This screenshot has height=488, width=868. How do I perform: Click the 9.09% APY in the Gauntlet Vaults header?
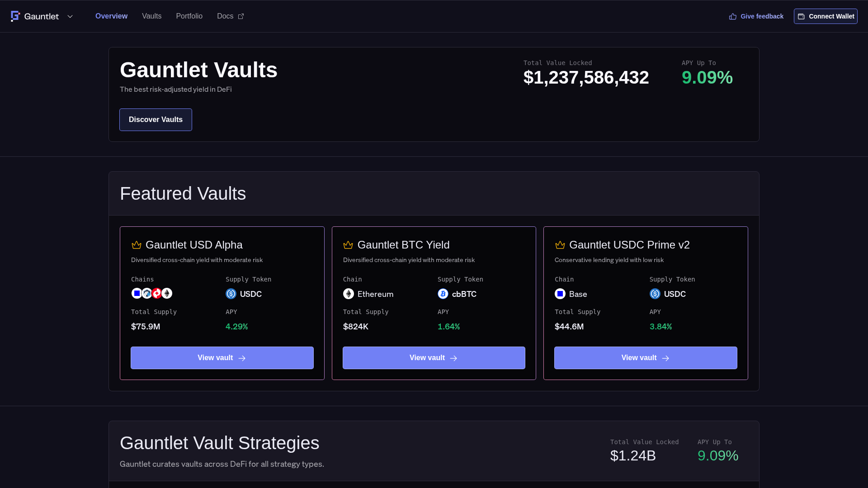[x=707, y=77]
